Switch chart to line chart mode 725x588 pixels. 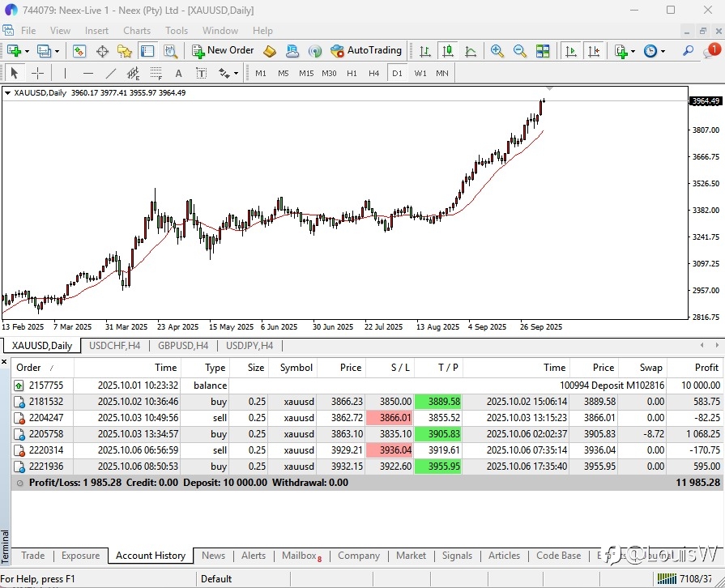point(471,51)
